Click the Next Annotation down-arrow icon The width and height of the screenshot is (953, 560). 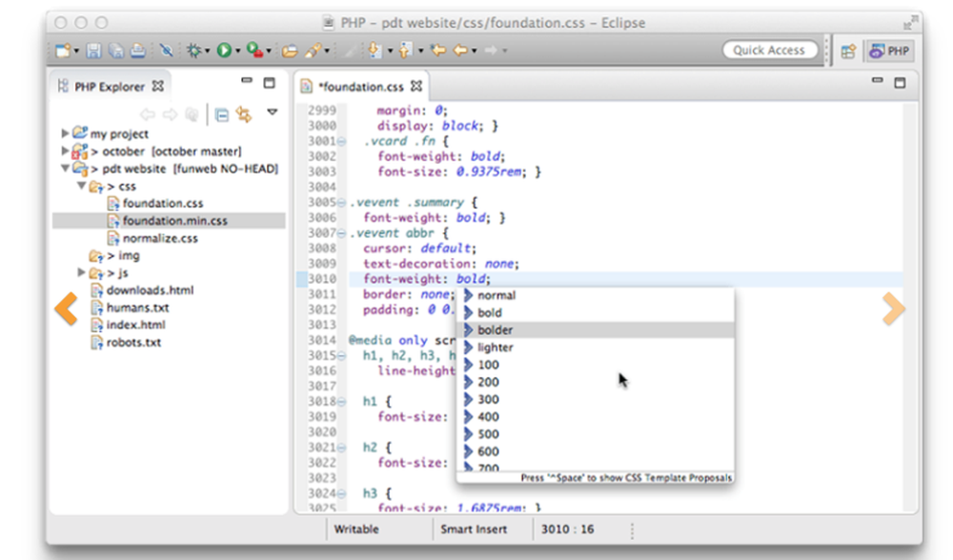375,50
